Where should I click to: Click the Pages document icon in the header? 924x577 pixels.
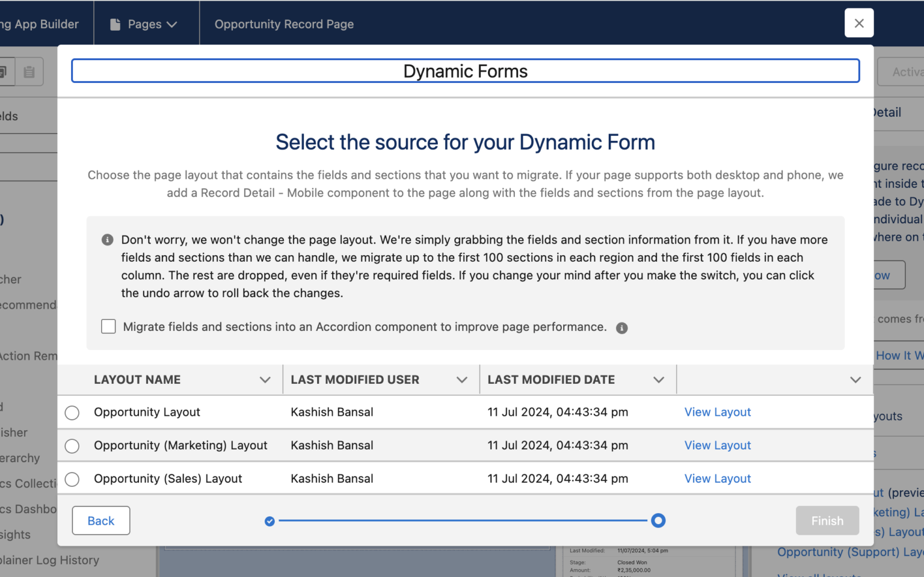coord(115,23)
